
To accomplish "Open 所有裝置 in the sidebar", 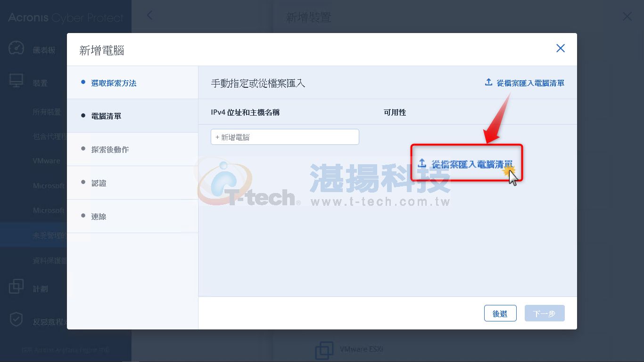I will [x=47, y=112].
